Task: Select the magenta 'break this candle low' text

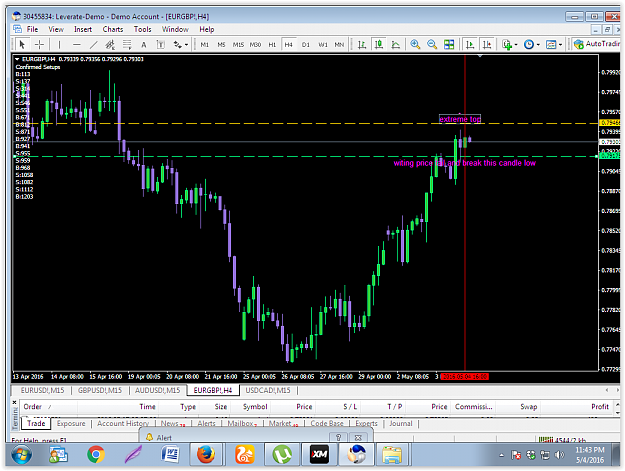Action: [x=500, y=163]
